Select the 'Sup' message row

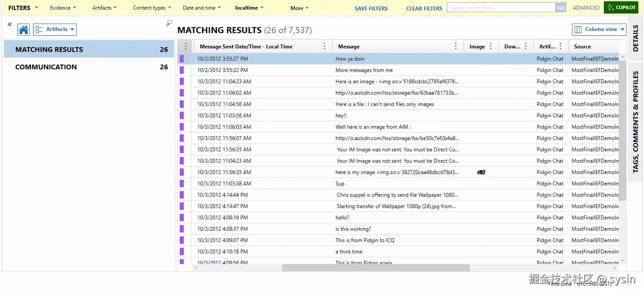point(398,184)
